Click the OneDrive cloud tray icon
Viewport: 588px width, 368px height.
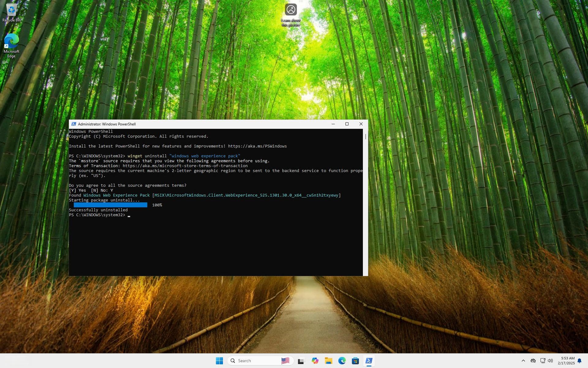coord(533,361)
